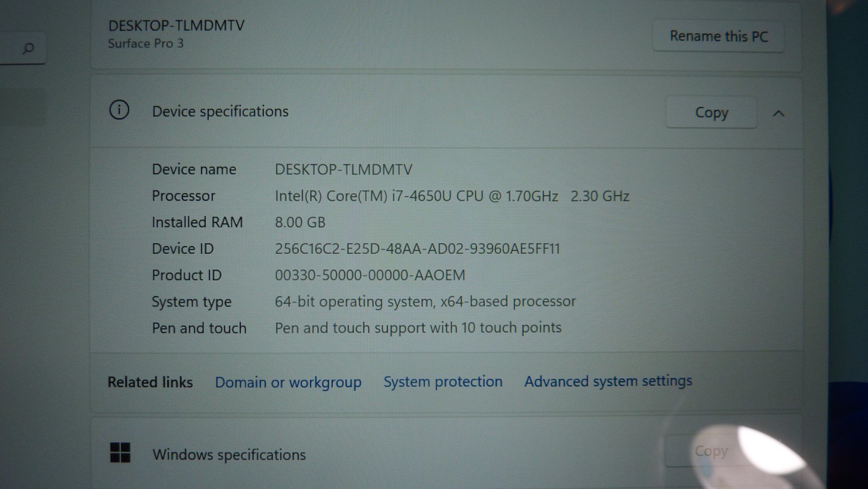Image resolution: width=868 pixels, height=489 pixels.
Task: Copy the Windows specifications
Action: click(x=711, y=451)
